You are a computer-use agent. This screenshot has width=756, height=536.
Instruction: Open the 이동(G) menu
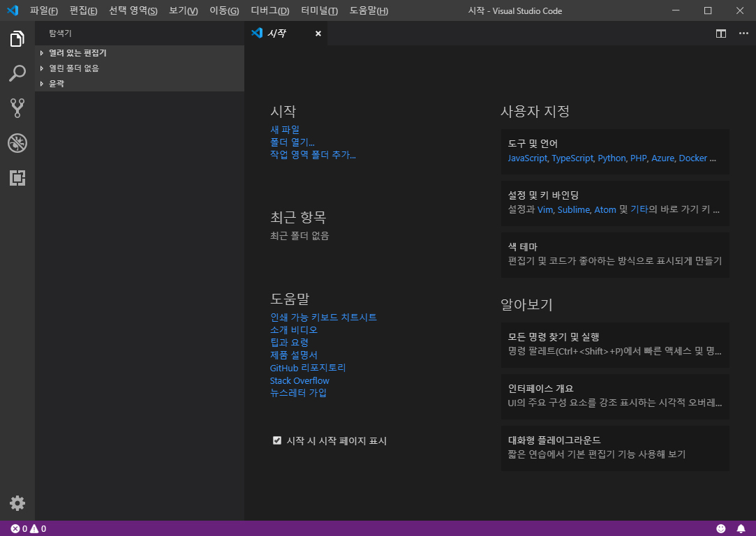pos(224,10)
